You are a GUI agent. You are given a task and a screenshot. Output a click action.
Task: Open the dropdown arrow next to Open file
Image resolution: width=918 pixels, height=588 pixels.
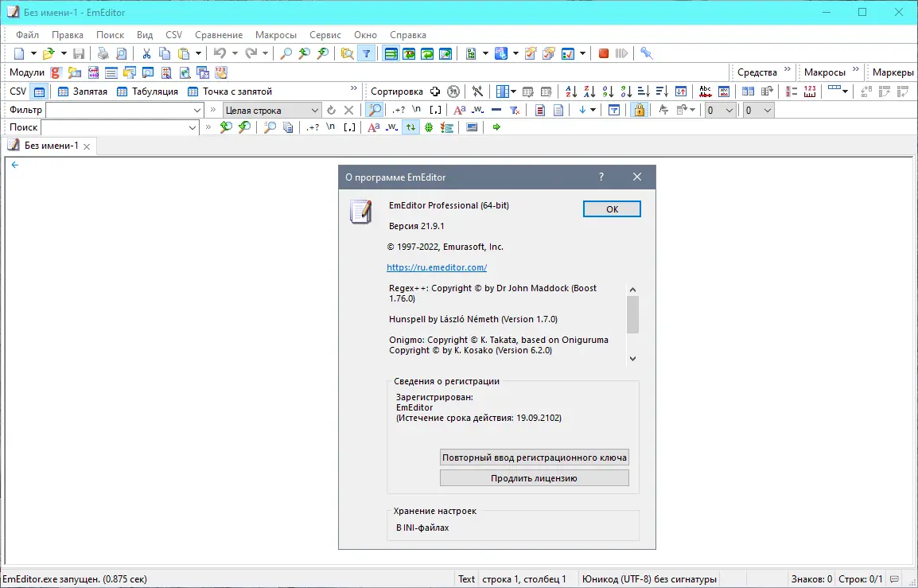[64, 53]
